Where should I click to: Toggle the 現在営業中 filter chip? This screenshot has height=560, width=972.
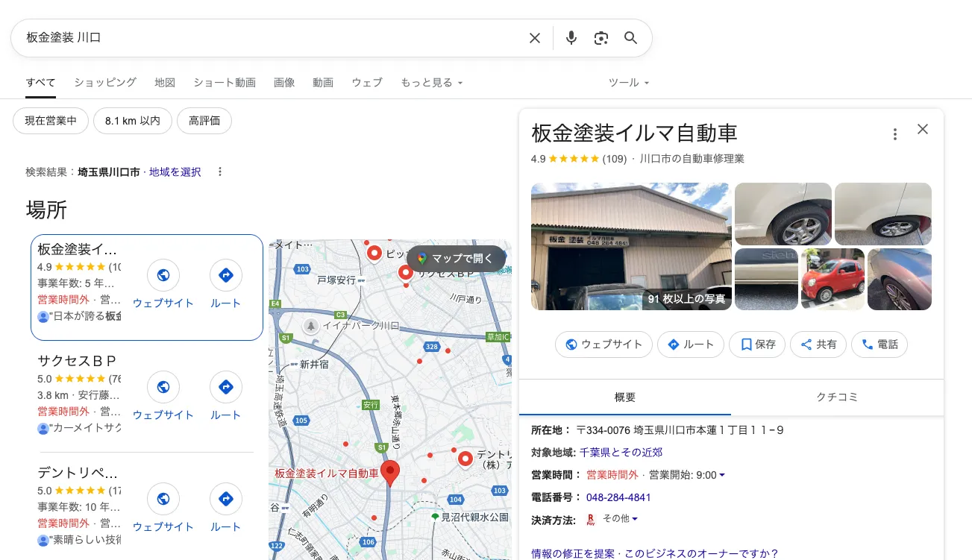pos(51,120)
